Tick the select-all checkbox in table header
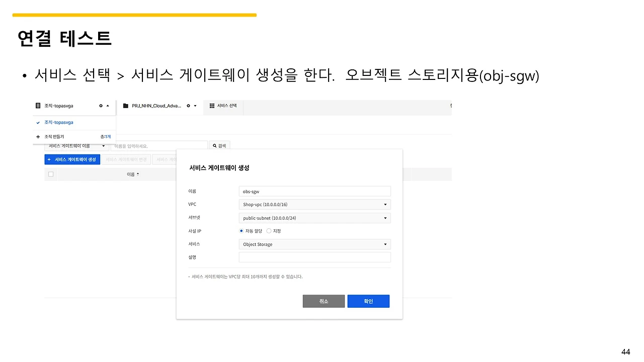Image resolution: width=644 pixels, height=362 pixels. click(x=50, y=174)
